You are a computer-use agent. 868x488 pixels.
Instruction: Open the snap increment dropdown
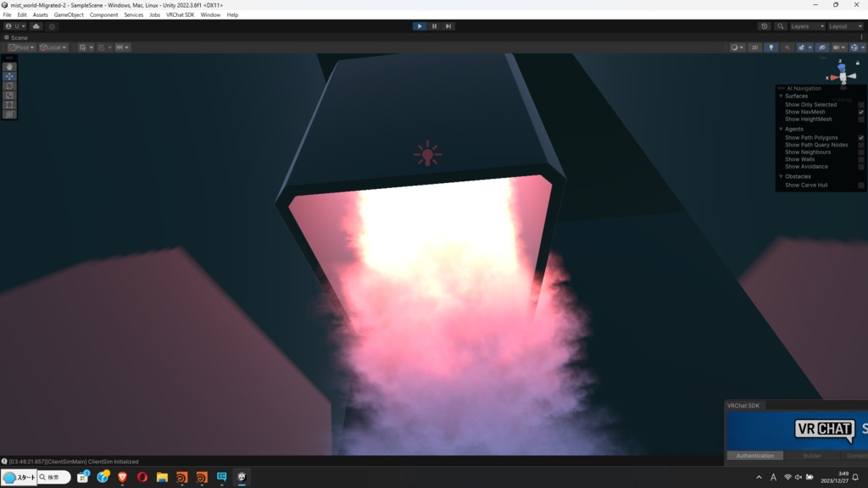122,47
